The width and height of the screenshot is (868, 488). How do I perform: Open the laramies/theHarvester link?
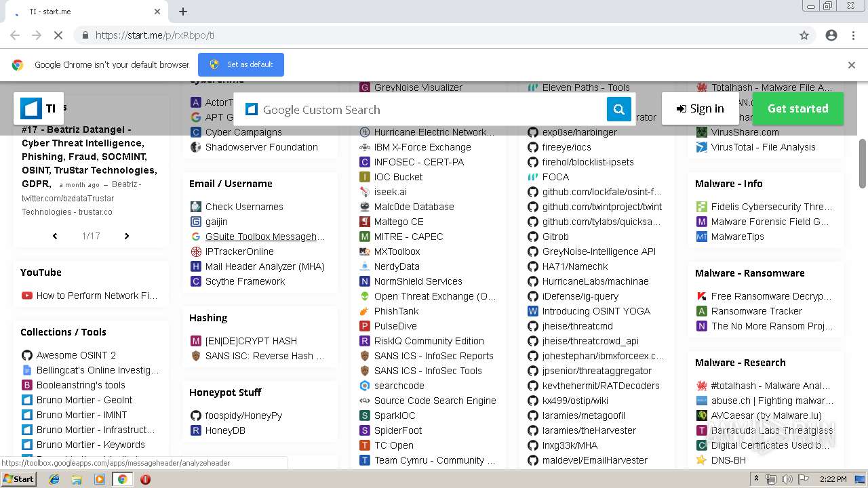pos(589,430)
